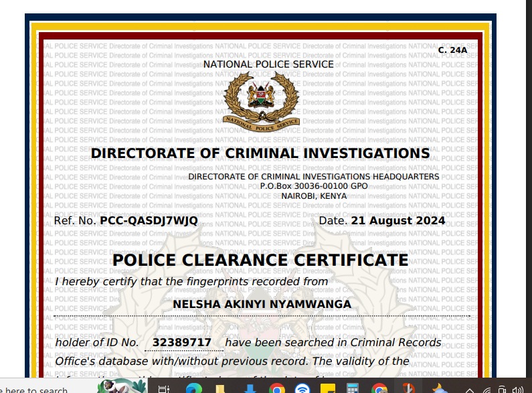Screen dimensions: 532x393
Task: Open the blue Wi-Fi app taskbar icon
Action: click(302, 389)
